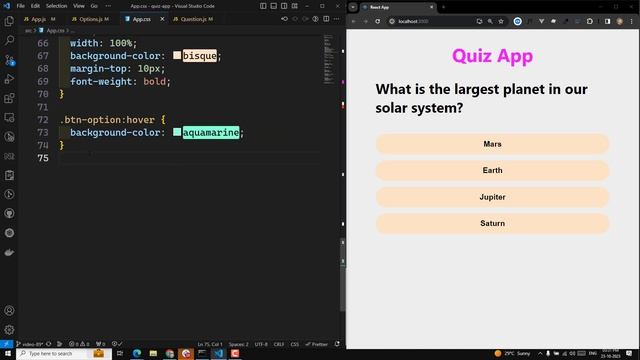
Task: Open the GitHub view in activity bar
Action: coord(9,213)
